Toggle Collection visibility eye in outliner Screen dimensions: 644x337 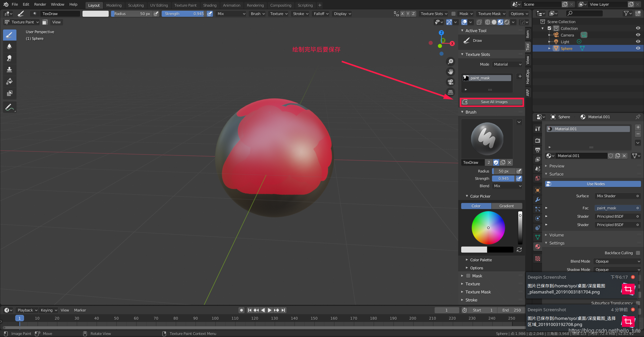point(638,28)
